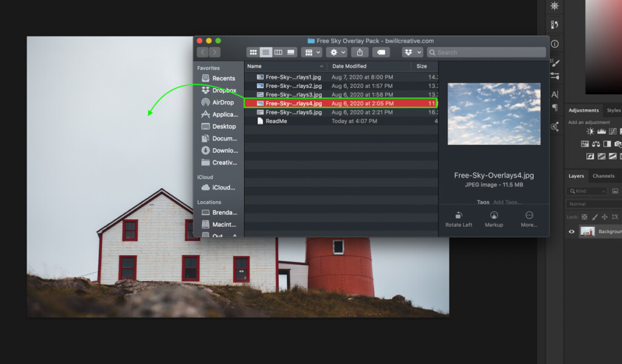Viewport: 622px width, 364px height.
Task: Open the Color Balance adjustment icon
Action: 596,144
